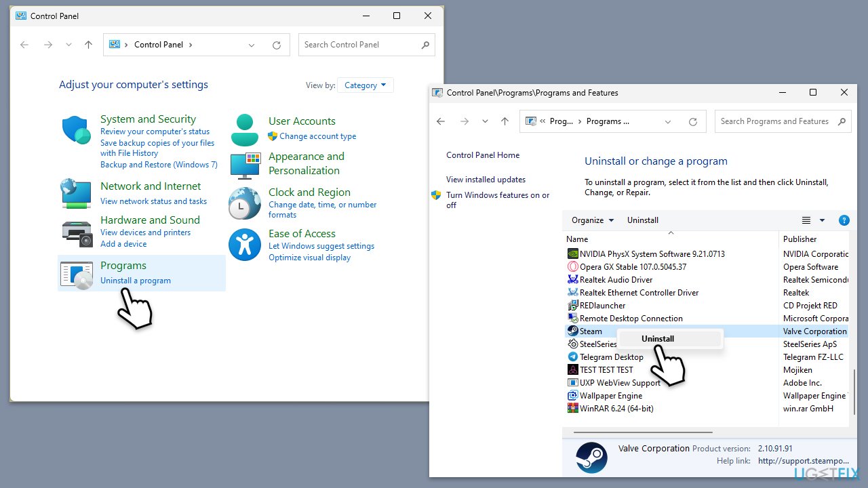Click Add a device link

tap(123, 244)
